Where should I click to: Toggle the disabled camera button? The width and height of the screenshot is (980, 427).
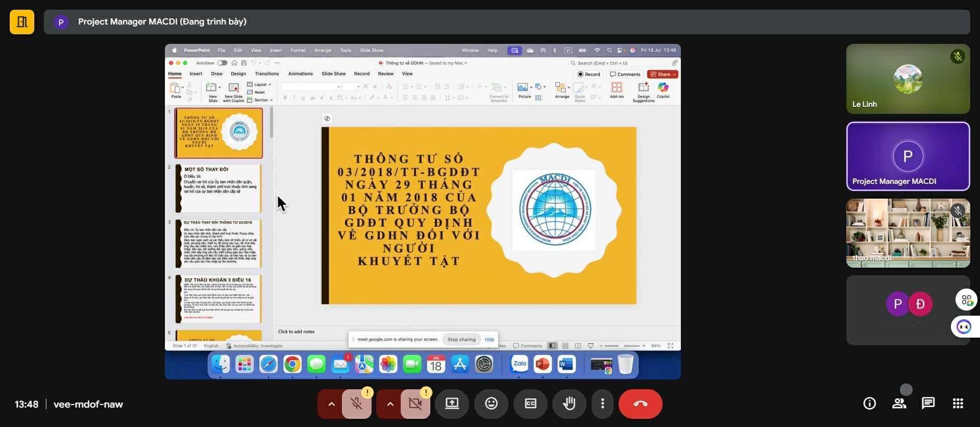[415, 404]
